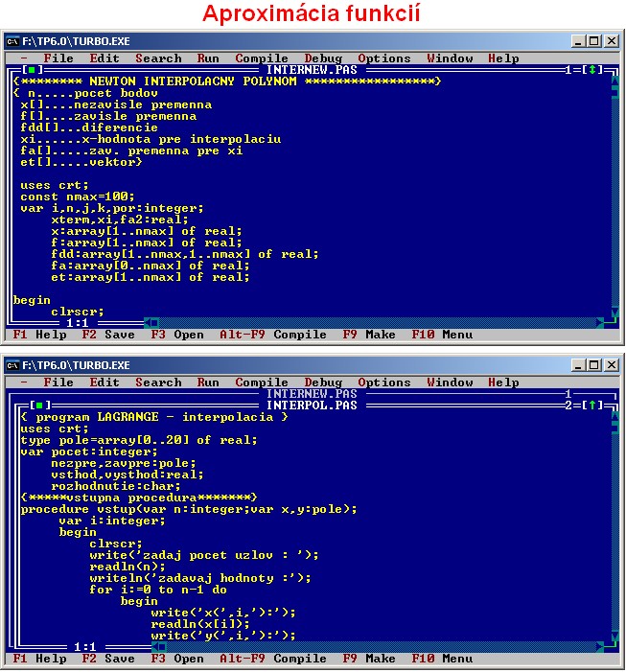The height and width of the screenshot is (672, 626).
Task: Select the Debug menu in the lower window
Action: coord(323,382)
